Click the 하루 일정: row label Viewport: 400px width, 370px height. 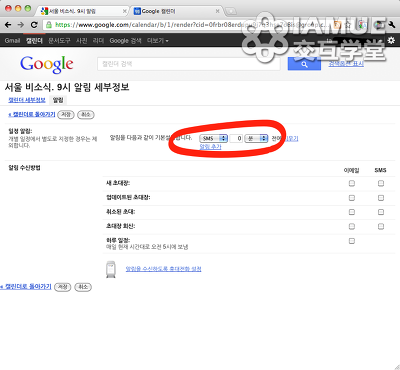click(118, 240)
